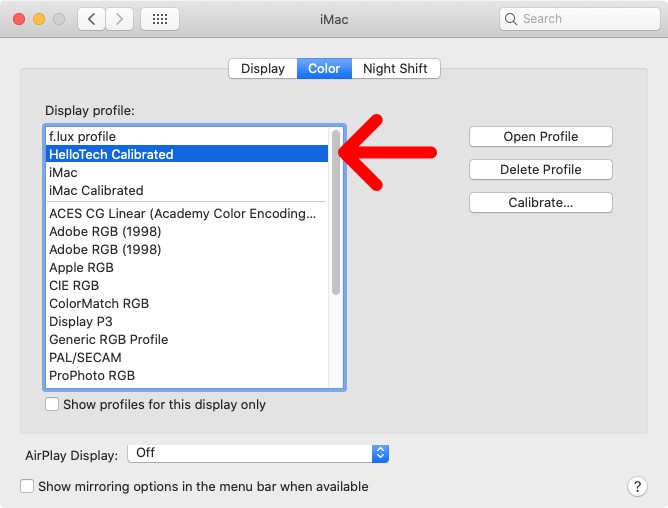
Task: Enable Show profiles for this display only
Action: pyautogui.click(x=52, y=405)
